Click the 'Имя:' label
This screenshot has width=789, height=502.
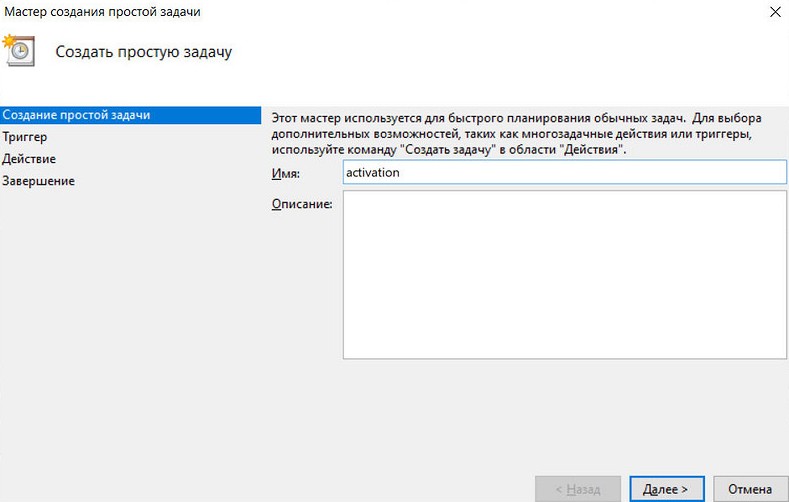[286, 173]
